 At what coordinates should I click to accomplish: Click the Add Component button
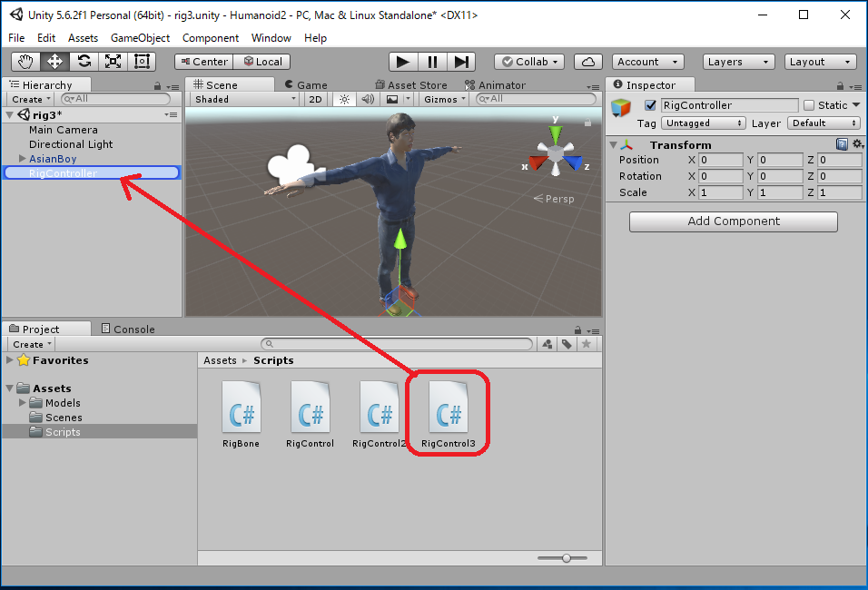[x=733, y=221]
